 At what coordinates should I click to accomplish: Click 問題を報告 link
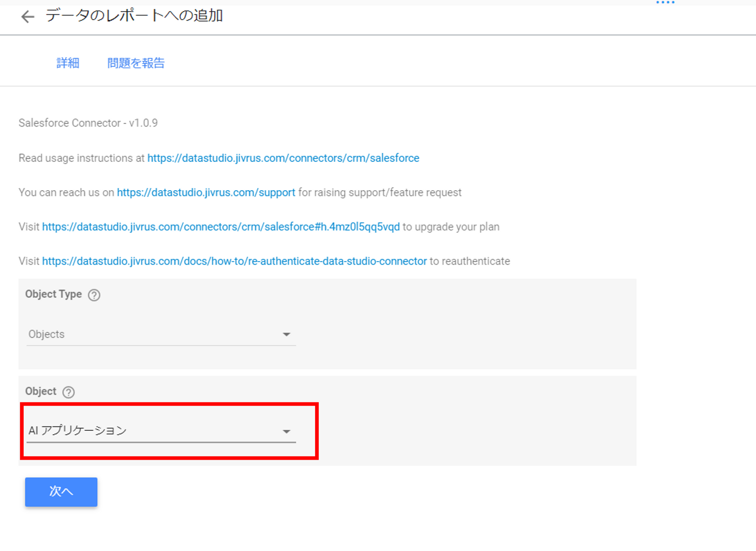point(136,63)
